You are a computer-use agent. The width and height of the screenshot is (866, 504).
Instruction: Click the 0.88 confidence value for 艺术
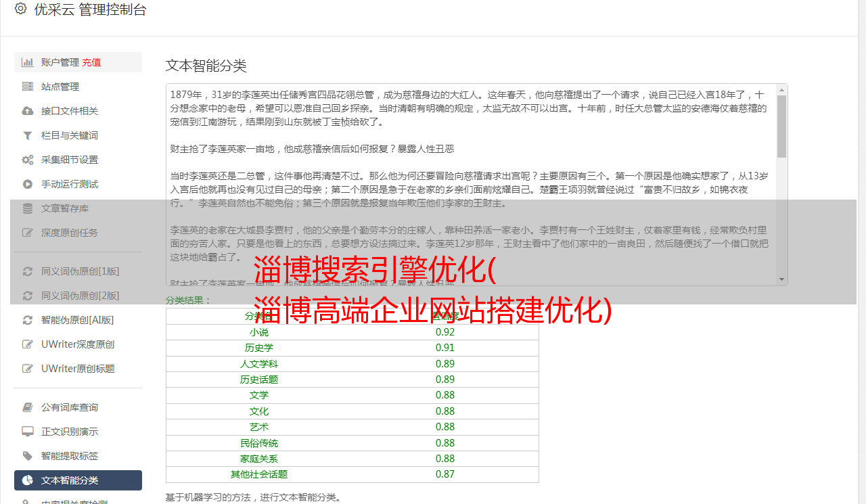pos(445,427)
